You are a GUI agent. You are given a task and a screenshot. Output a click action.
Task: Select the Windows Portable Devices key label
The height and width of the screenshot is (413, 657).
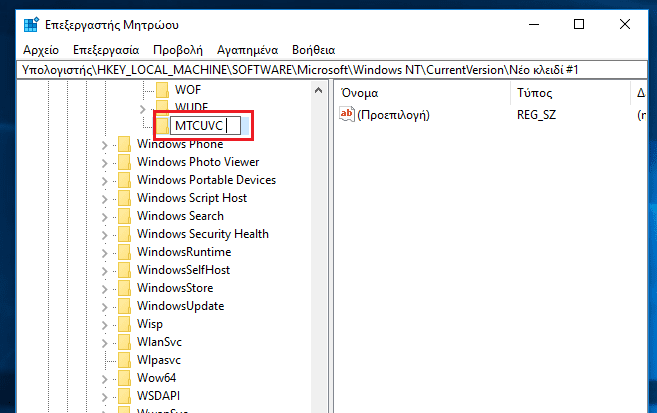click(206, 180)
